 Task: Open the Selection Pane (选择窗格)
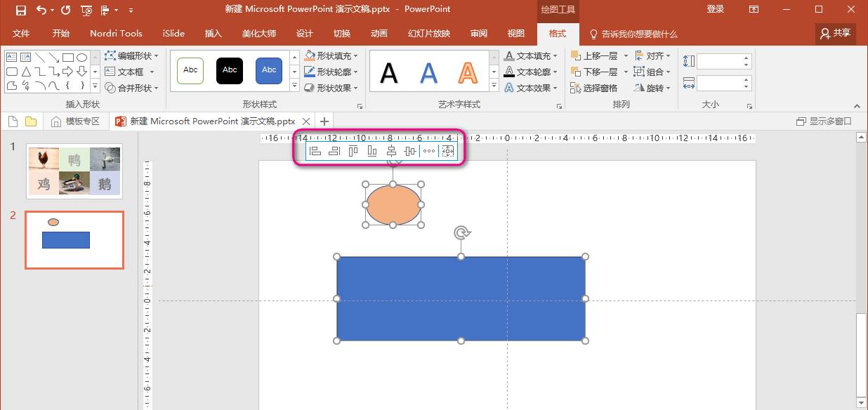pyautogui.click(x=594, y=88)
